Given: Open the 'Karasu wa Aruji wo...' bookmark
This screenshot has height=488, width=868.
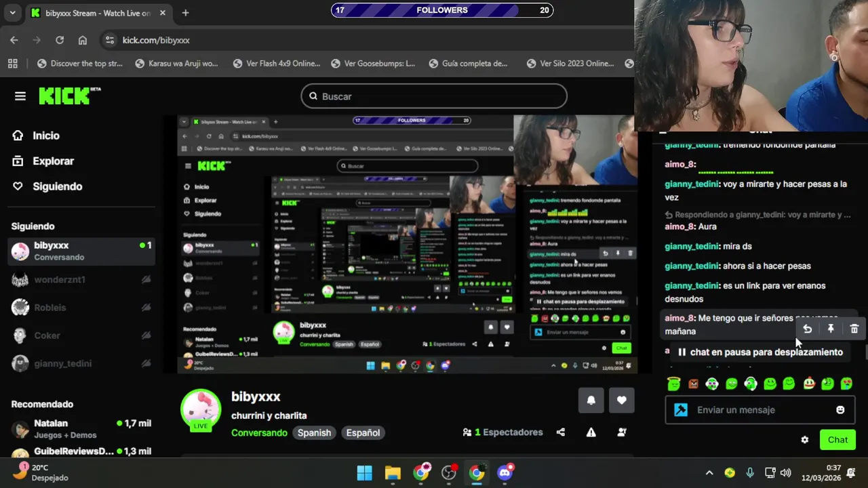Looking at the screenshot, I should (176, 64).
